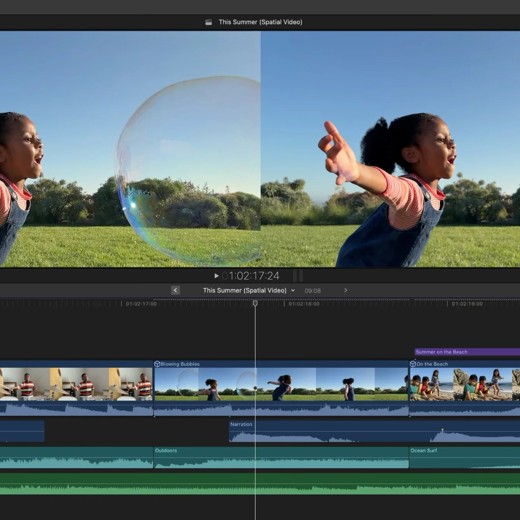520x520 pixels.
Task: Click the left-eye viewer image with bubble
Action: coord(130,149)
